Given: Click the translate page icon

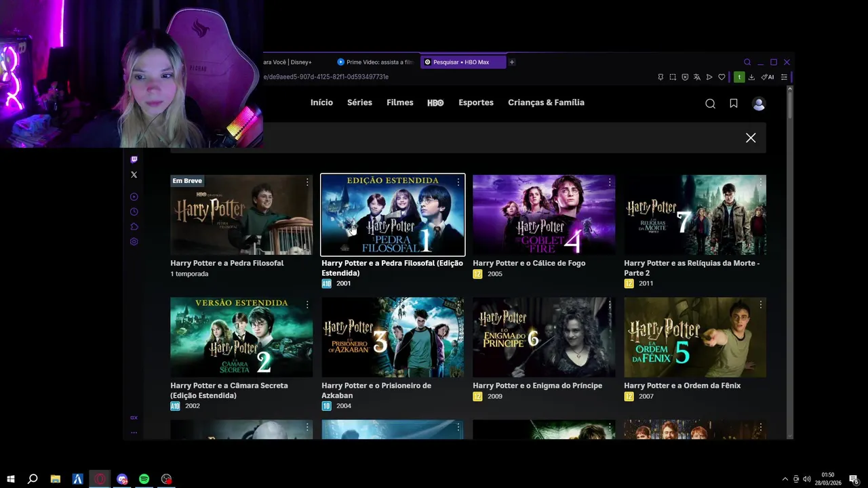Looking at the screenshot, I should point(697,77).
